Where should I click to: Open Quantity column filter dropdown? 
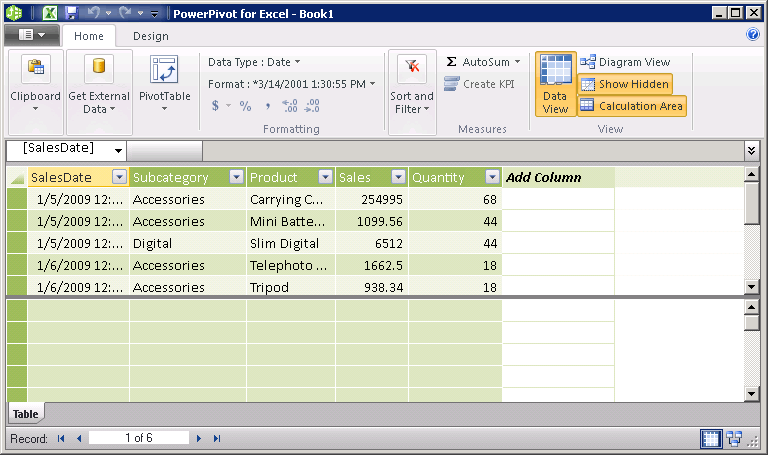click(492, 177)
